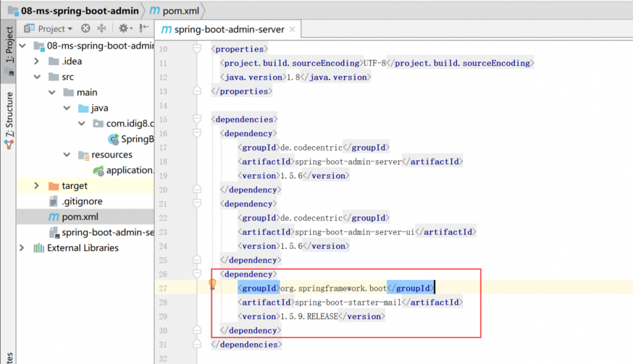This screenshot has width=633, height=364.
Task: Expand the .idea folder
Action: (37, 61)
